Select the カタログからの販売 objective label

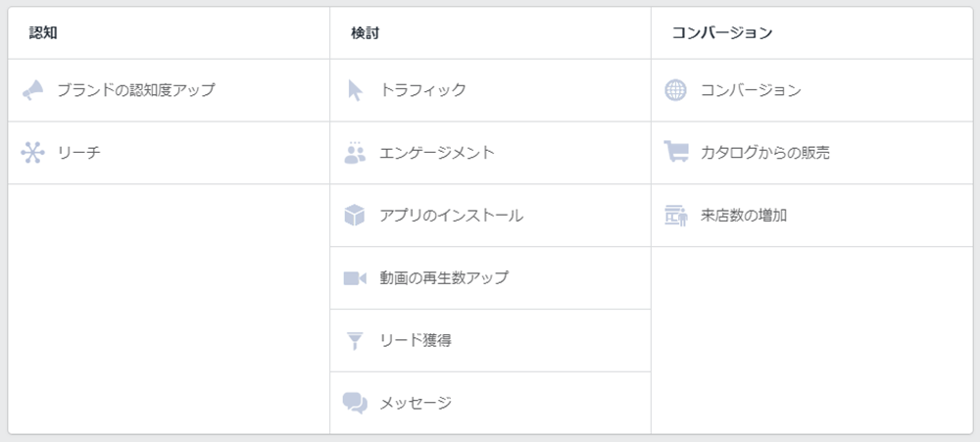(x=765, y=153)
